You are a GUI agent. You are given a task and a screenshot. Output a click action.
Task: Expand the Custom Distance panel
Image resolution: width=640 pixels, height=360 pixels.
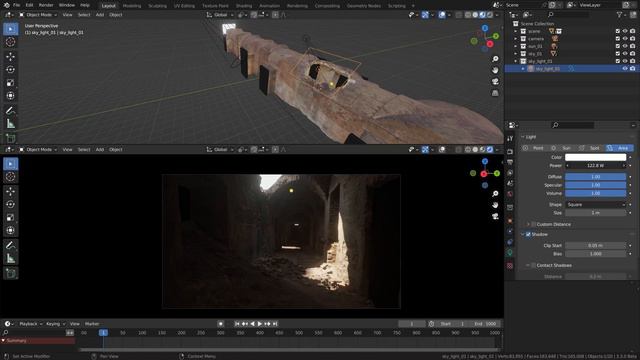[528, 224]
